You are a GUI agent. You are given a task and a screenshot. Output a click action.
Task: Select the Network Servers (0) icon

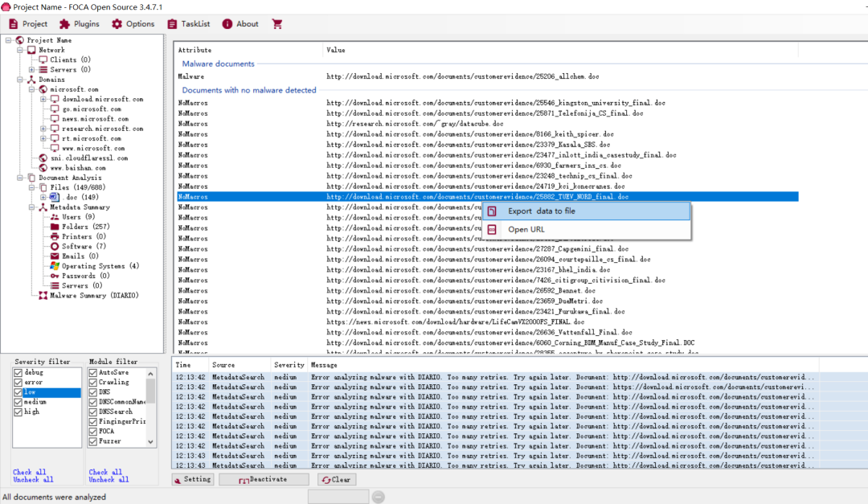pos(43,70)
